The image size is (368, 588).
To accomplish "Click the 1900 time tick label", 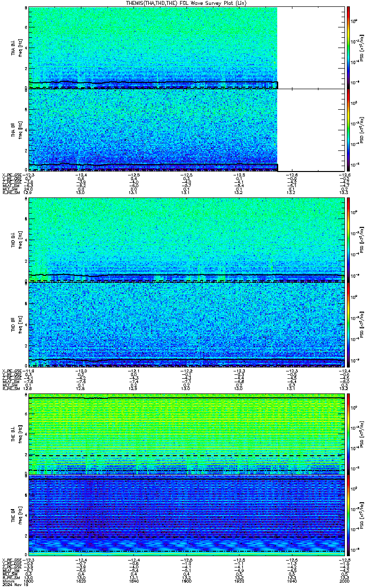I will pos(186,581).
